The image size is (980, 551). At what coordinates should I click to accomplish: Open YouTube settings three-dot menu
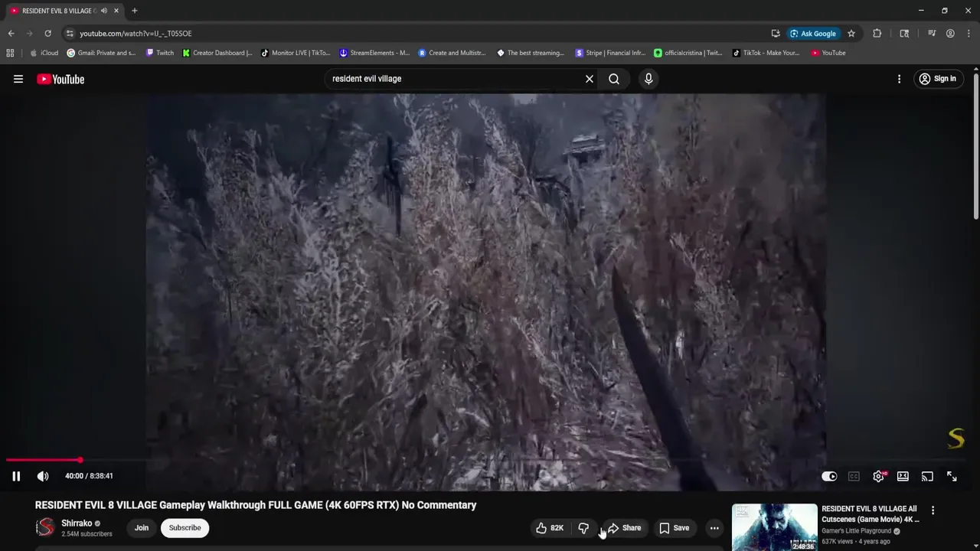[899, 79]
